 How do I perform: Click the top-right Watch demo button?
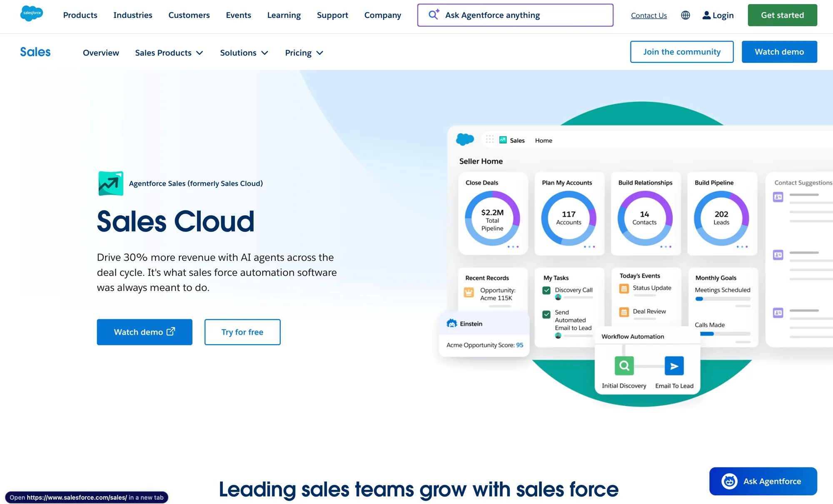click(779, 52)
